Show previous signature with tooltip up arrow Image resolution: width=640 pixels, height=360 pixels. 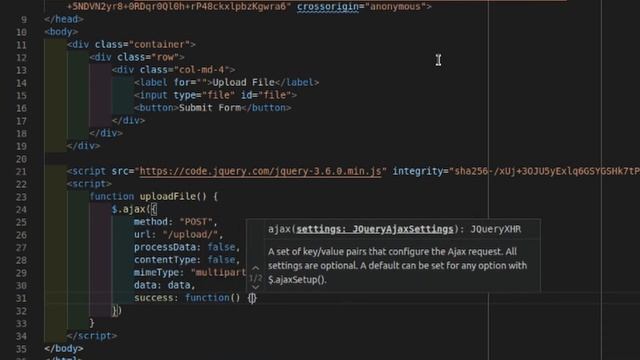tap(256, 268)
